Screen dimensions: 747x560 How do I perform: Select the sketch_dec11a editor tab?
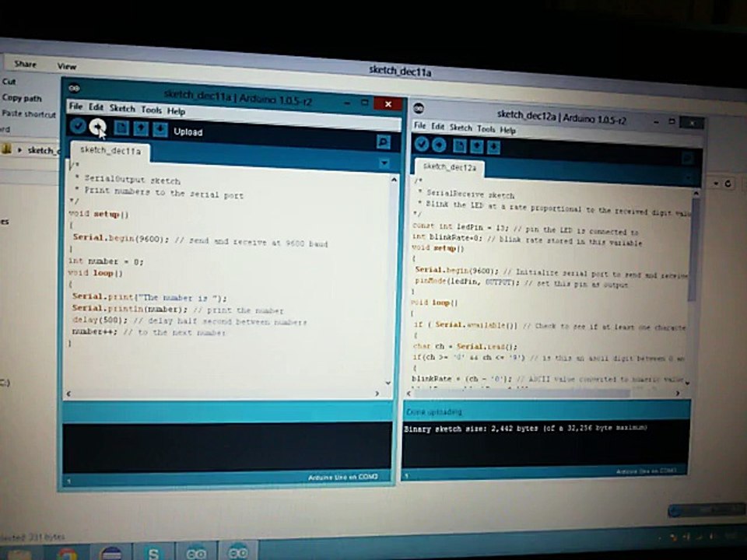point(110,151)
